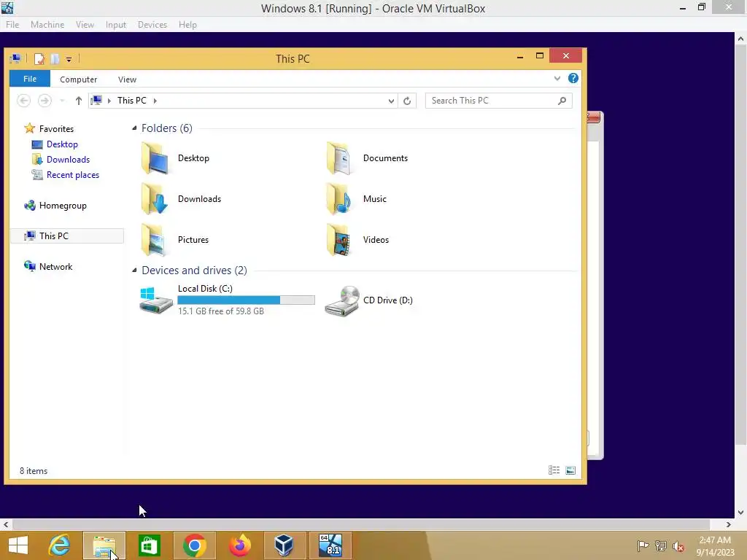Select Local Disk (C:) drive
The image size is (747, 560).
[227, 300]
